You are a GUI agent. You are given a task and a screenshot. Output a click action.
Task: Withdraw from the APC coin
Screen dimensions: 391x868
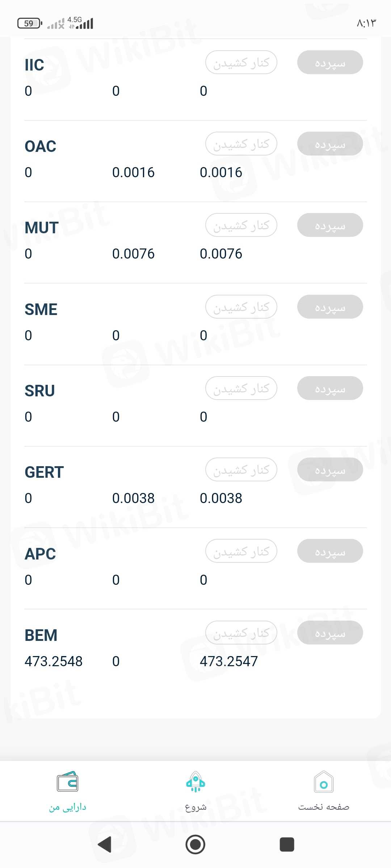241,551
